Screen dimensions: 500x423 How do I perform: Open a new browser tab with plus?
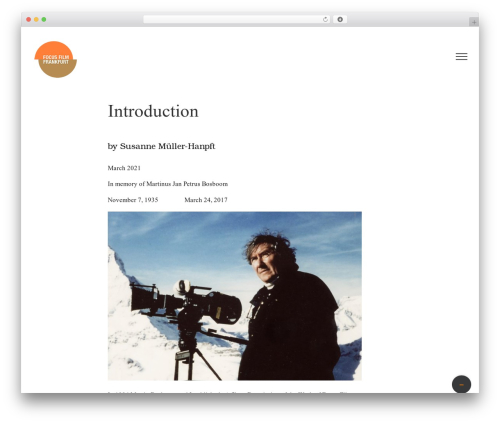[474, 22]
